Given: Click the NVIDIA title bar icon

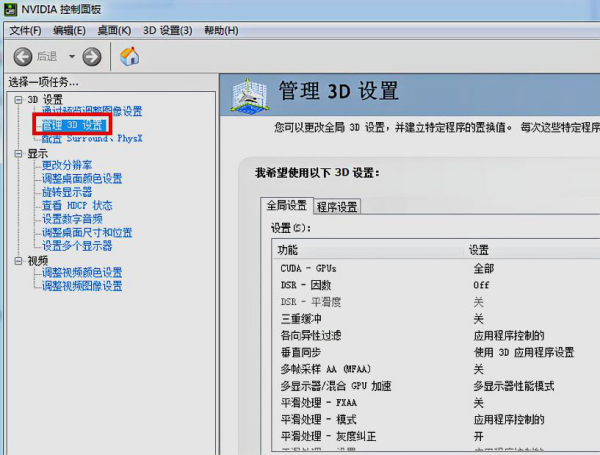Looking at the screenshot, I should click(10, 10).
